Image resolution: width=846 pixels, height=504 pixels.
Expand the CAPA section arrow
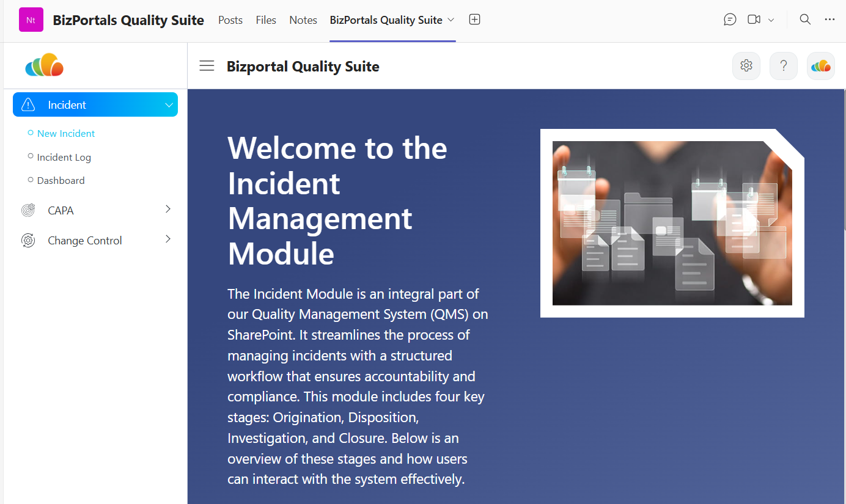(168, 209)
